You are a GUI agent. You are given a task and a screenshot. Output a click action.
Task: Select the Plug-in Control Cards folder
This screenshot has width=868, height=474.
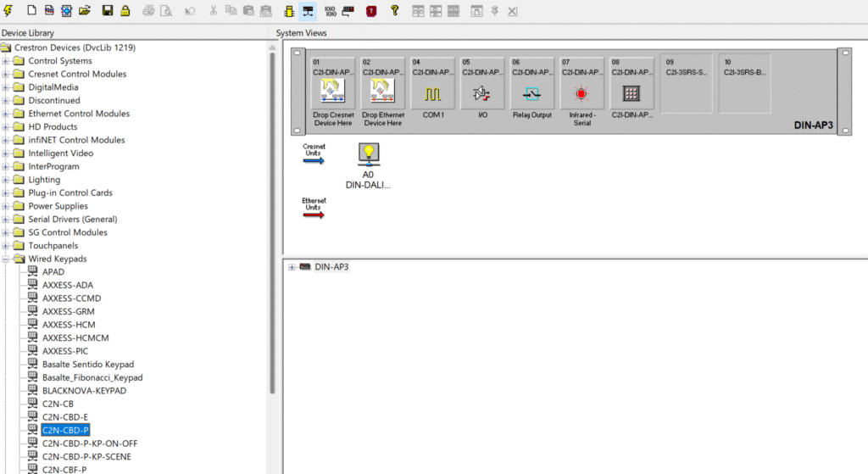[70, 192]
